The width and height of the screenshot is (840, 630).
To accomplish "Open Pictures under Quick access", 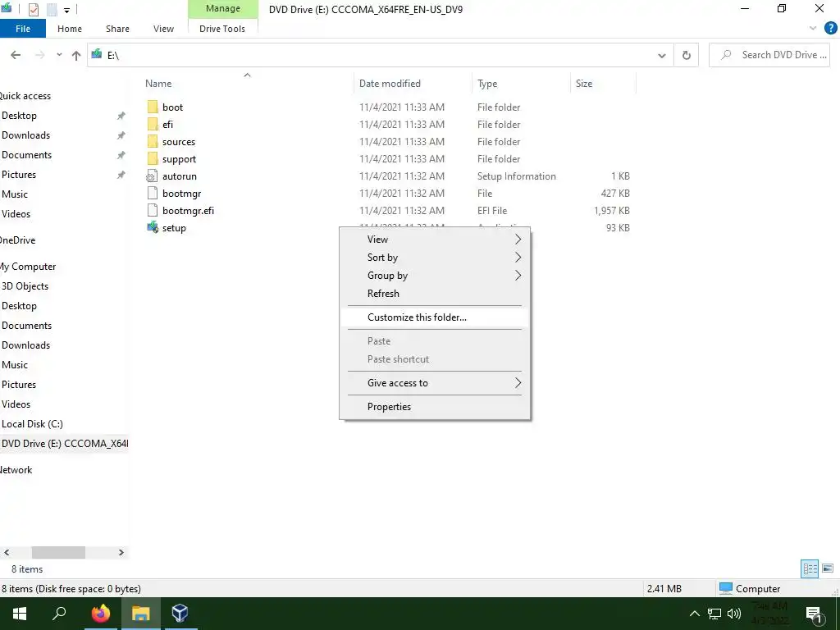I will [x=19, y=175].
